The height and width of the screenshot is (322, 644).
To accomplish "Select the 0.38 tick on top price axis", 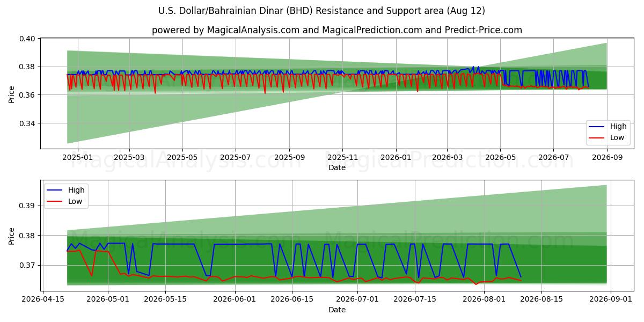I will pos(28,67).
